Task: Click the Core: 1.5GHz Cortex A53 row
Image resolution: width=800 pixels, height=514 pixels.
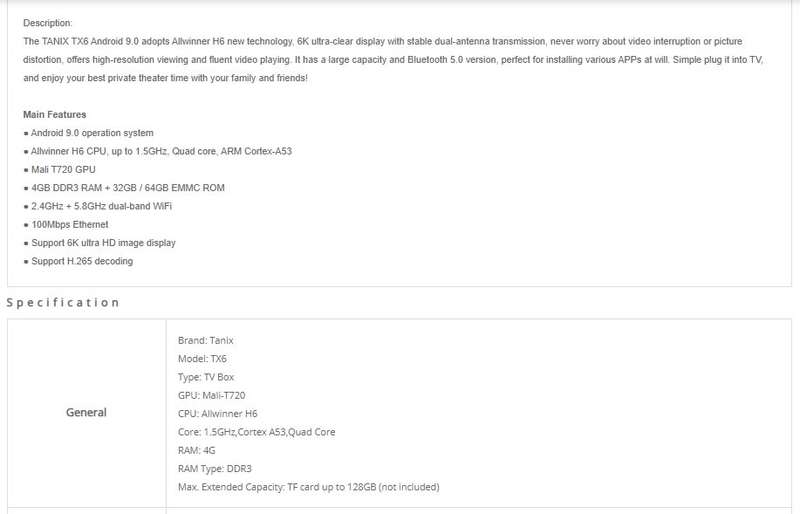Action: click(x=257, y=432)
